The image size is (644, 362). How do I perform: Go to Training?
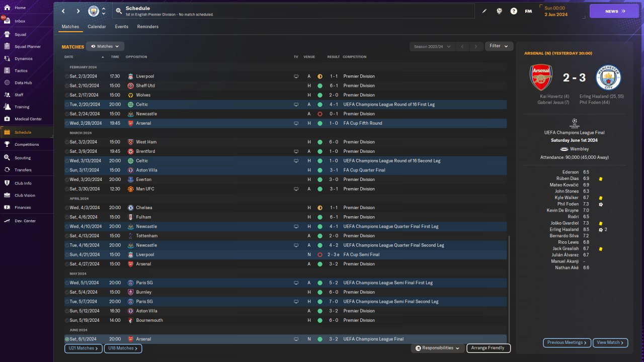26,107
